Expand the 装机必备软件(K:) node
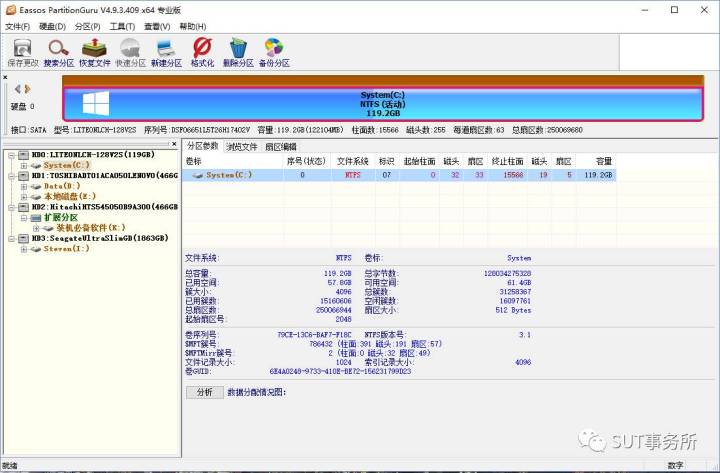720x473 pixels. coord(36,228)
